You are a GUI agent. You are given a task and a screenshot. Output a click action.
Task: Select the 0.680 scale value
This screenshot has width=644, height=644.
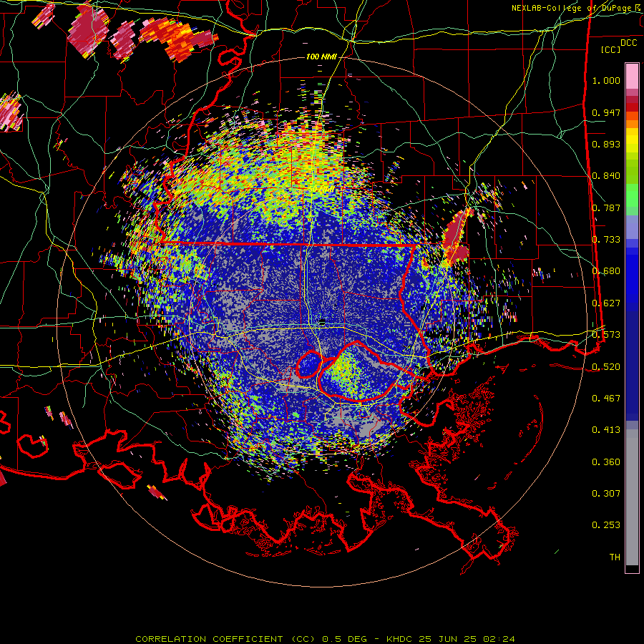[x=606, y=271]
